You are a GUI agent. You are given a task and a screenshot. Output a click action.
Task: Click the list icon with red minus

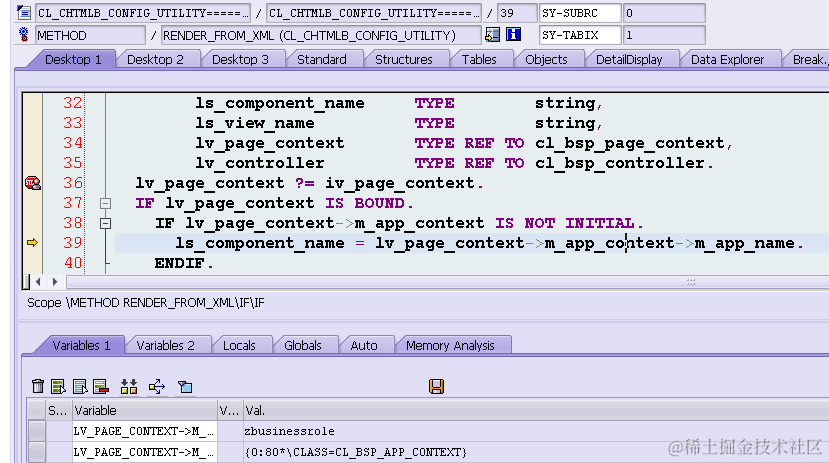[x=100, y=386]
